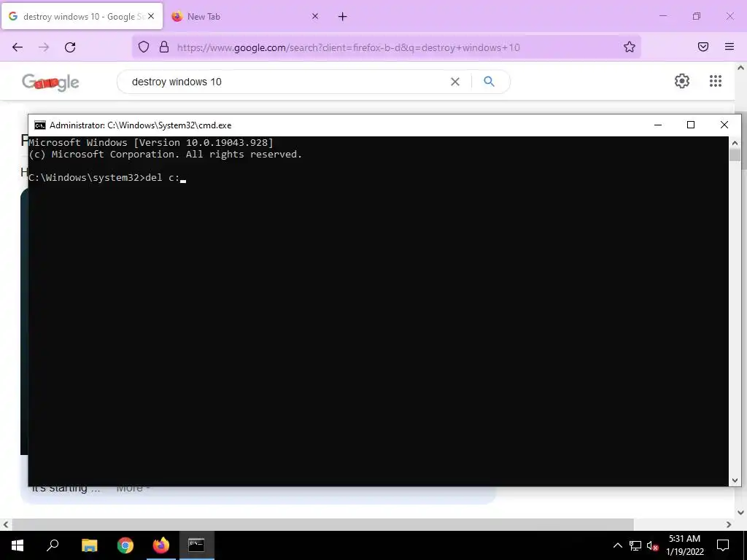Switch to Firefox on the taskbar
This screenshot has height=560, width=747.
pyautogui.click(x=161, y=545)
